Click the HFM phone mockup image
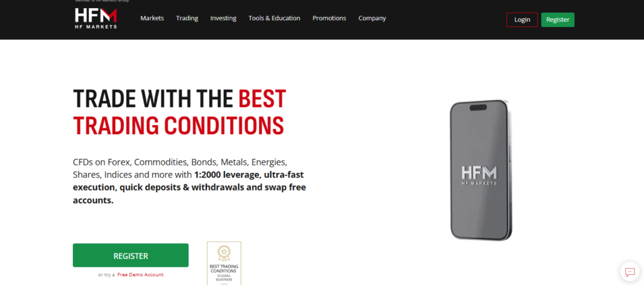Image resolution: width=644 pixels, height=285 pixels. pos(481,170)
